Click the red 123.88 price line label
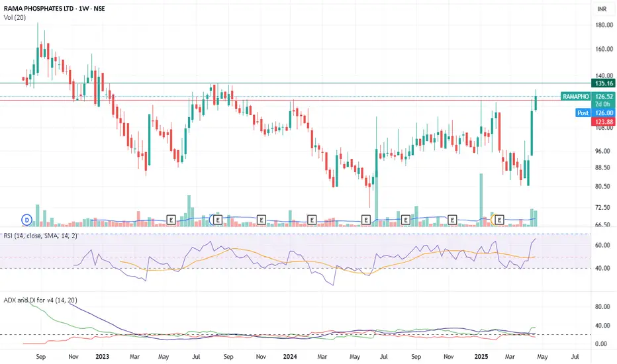617x364 pixels. click(x=603, y=122)
